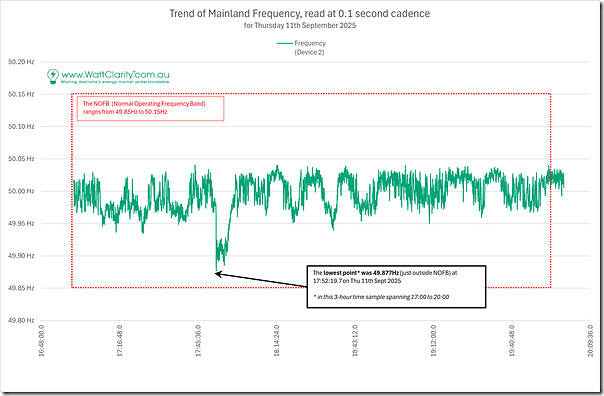Click the 18:14:24.0 x-axis label
Image resolution: width=604 pixels, height=396 pixels.
(x=277, y=341)
